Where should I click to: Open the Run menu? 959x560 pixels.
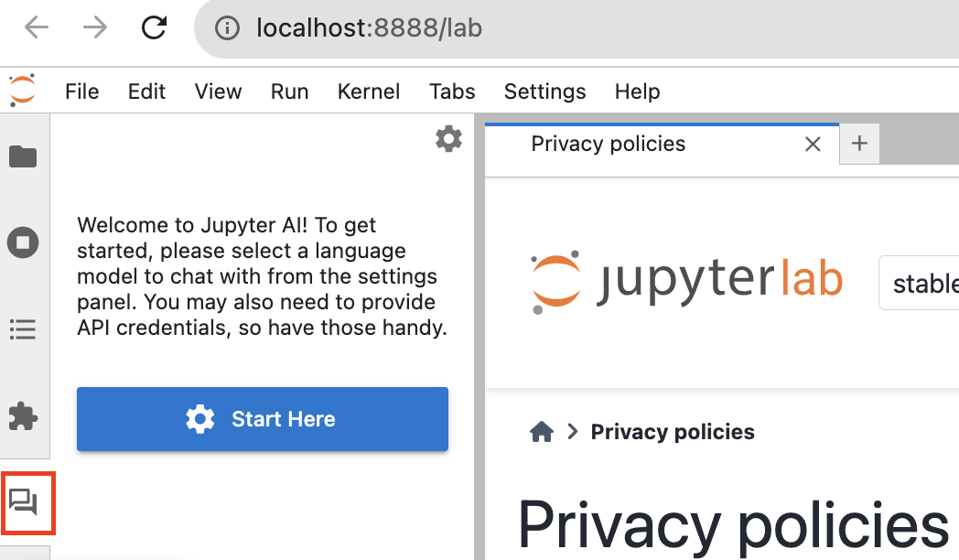(x=290, y=92)
